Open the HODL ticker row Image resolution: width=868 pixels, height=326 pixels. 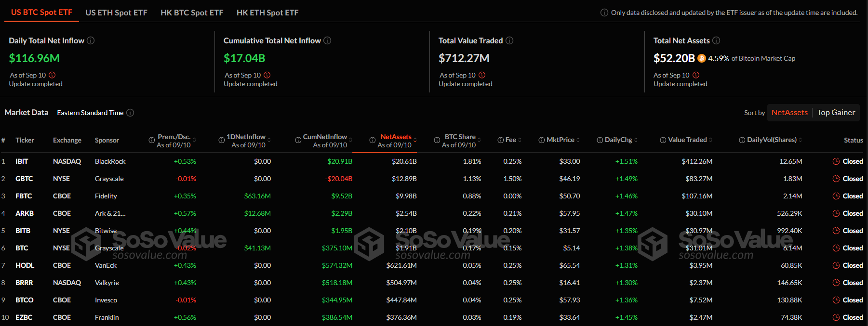pyautogui.click(x=25, y=265)
